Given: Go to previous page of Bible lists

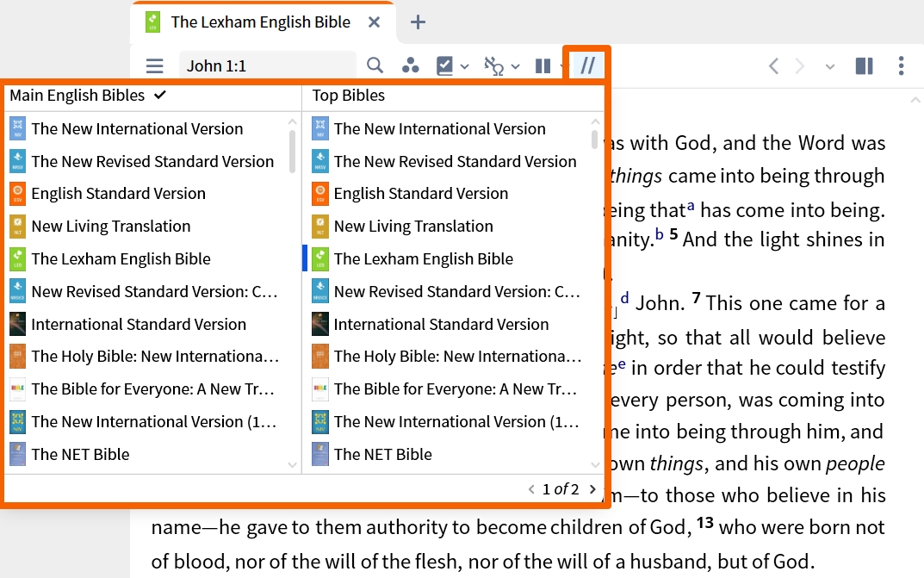Looking at the screenshot, I should tap(531, 489).
